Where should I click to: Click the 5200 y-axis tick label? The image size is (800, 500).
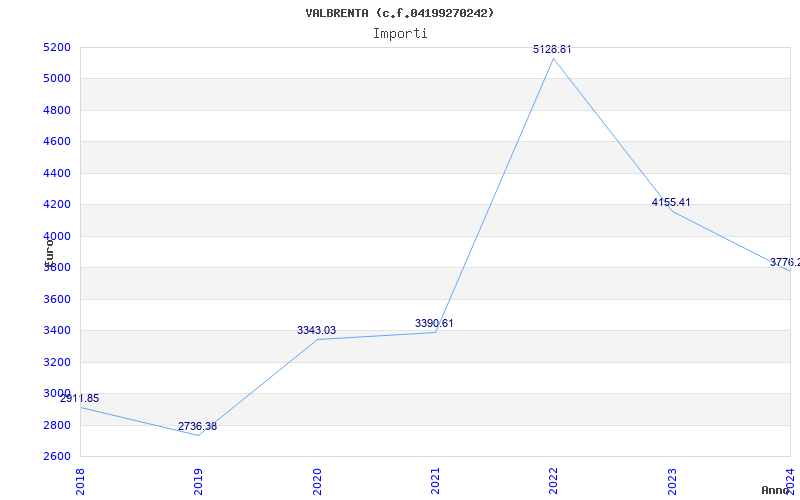click(57, 47)
